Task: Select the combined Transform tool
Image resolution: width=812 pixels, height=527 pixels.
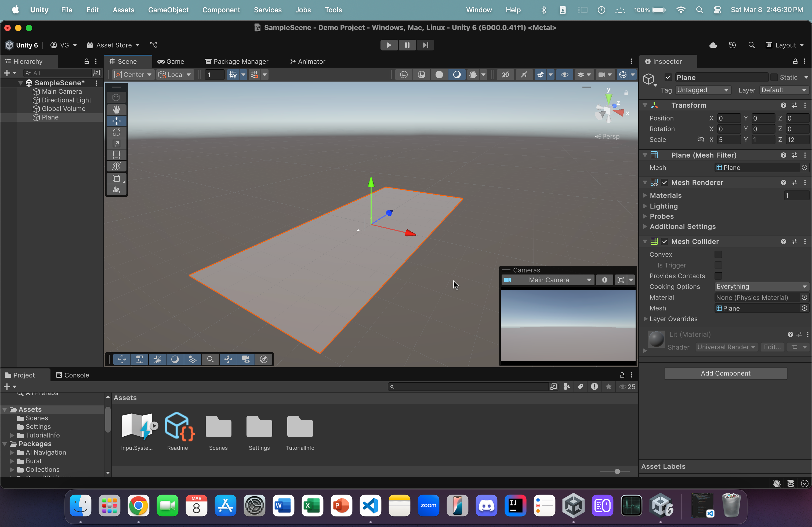Action: 116,166
